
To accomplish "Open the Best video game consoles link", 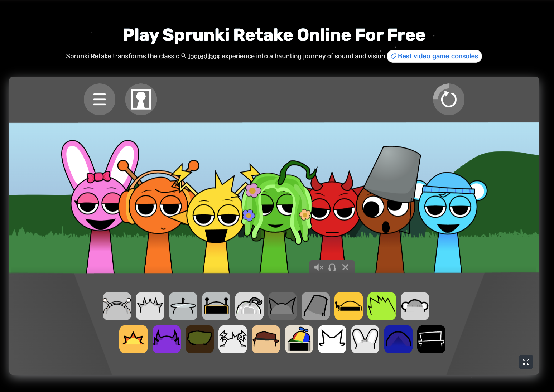I will tap(434, 56).
